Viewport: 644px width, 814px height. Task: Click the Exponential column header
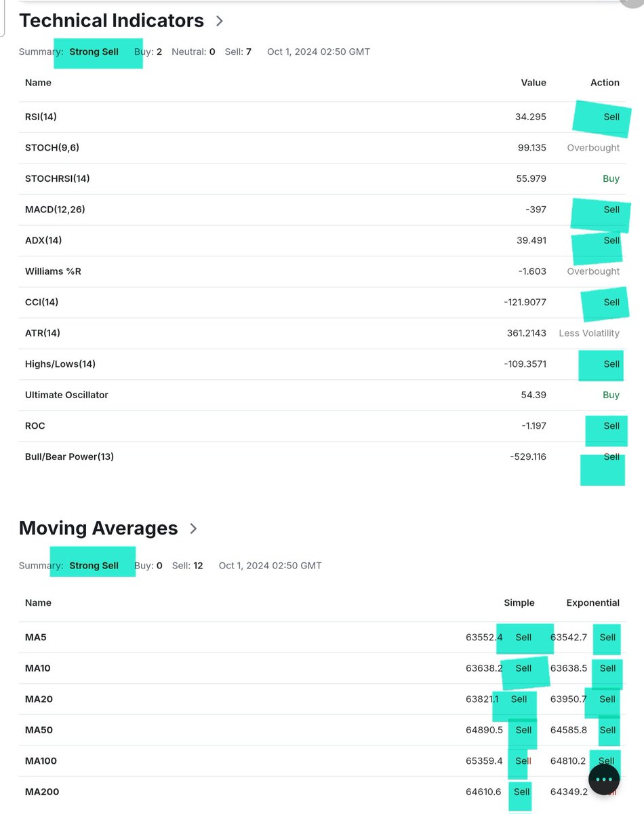593,602
